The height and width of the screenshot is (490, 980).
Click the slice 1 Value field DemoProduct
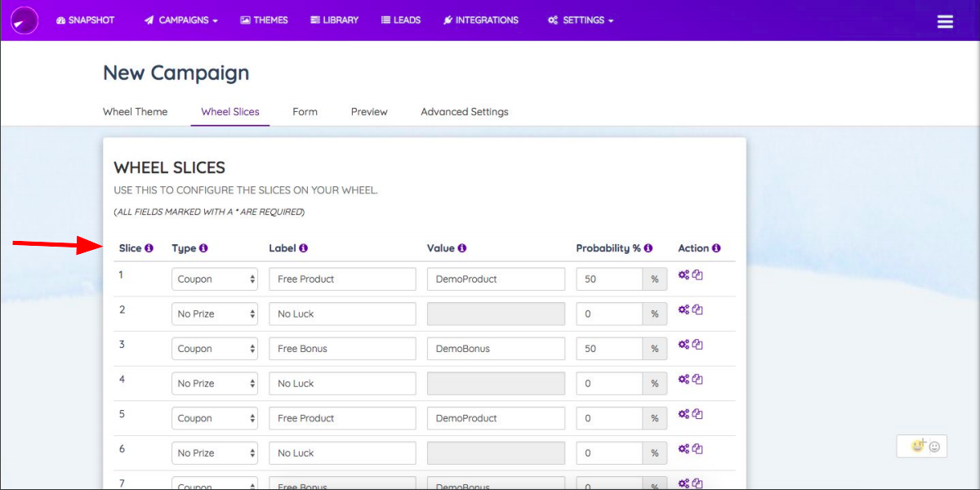pos(496,279)
